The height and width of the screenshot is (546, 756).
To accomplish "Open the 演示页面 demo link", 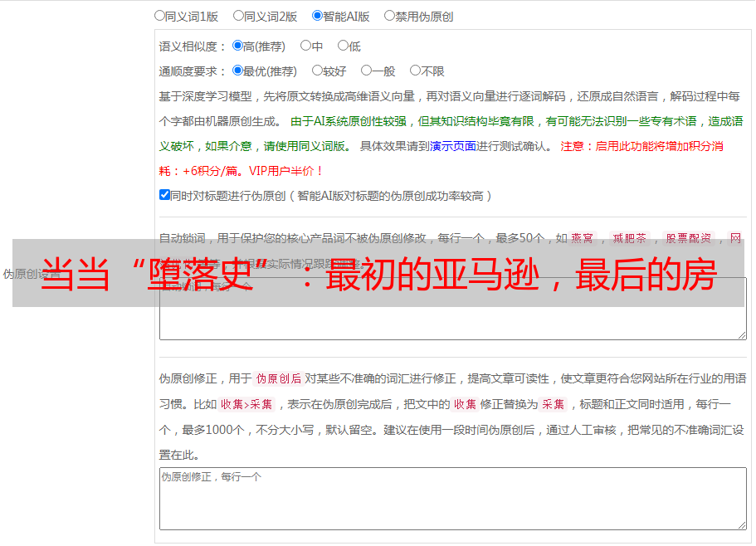I will point(452,146).
